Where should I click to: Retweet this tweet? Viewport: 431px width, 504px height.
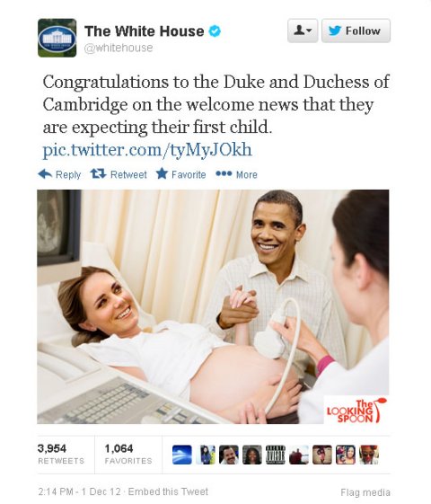point(119,174)
